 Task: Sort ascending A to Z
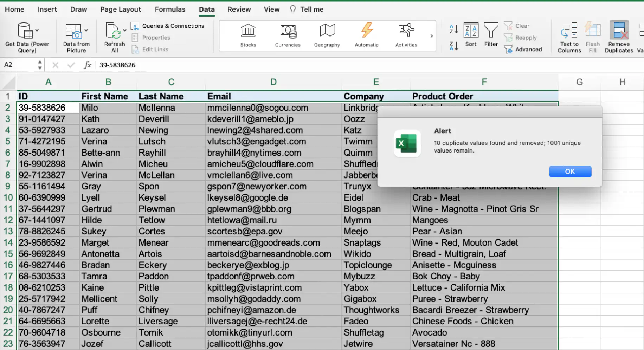(453, 29)
